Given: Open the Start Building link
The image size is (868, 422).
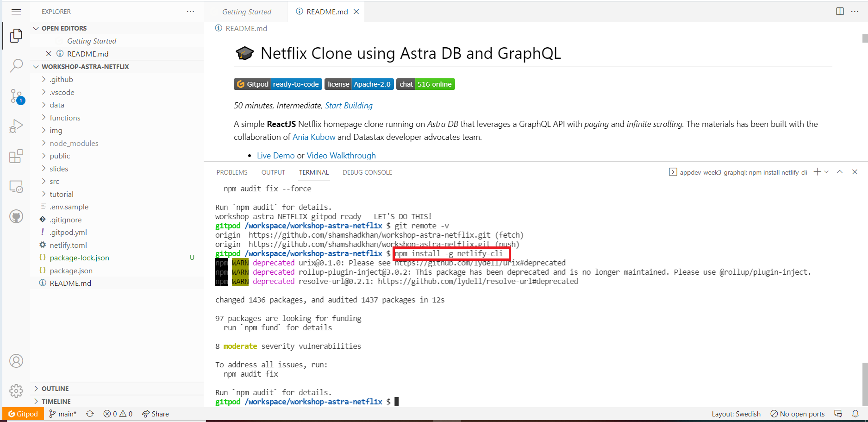Looking at the screenshot, I should tap(349, 106).
